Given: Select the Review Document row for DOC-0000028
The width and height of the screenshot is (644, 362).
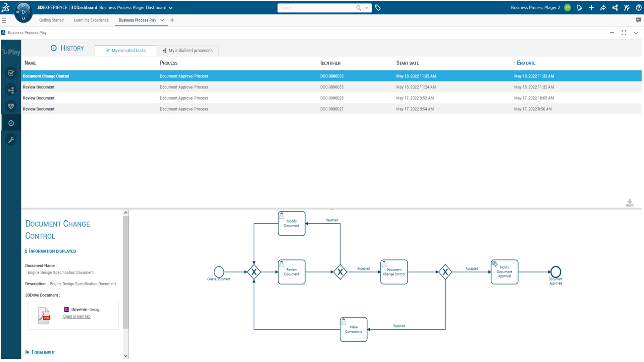Looking at the screenshot, I should coord(134,98).
